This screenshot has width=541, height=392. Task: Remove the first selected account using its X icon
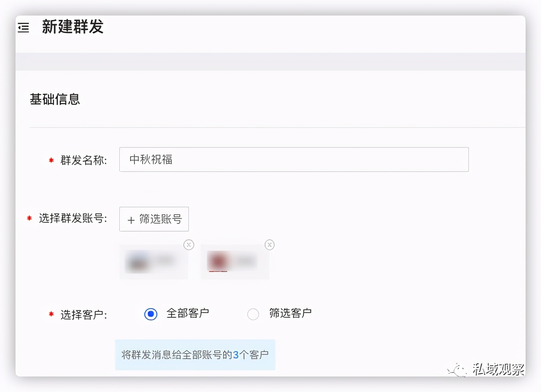pos(188,245)
